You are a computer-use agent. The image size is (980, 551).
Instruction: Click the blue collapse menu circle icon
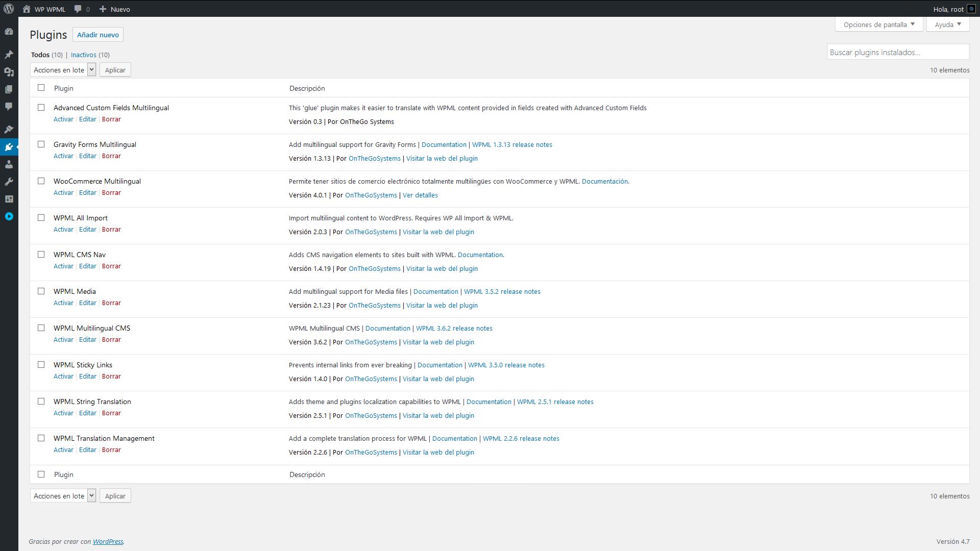point(9,216)
